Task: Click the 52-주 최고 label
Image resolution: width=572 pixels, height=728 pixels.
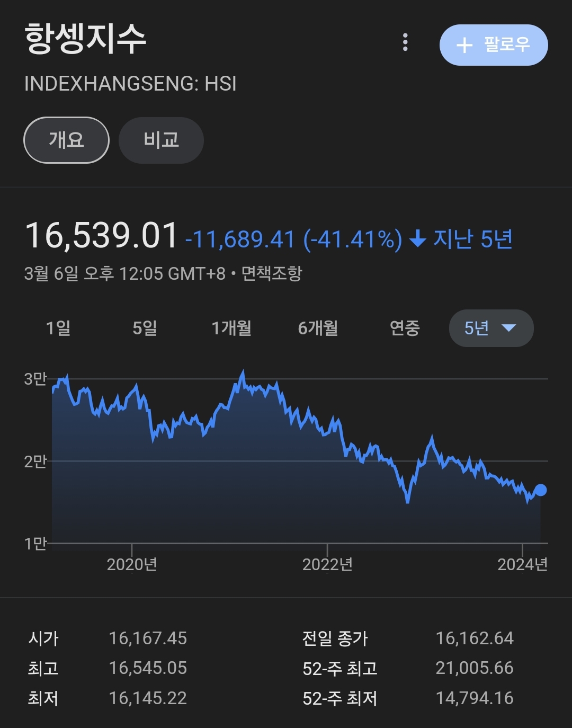Action: coord(340,668)
